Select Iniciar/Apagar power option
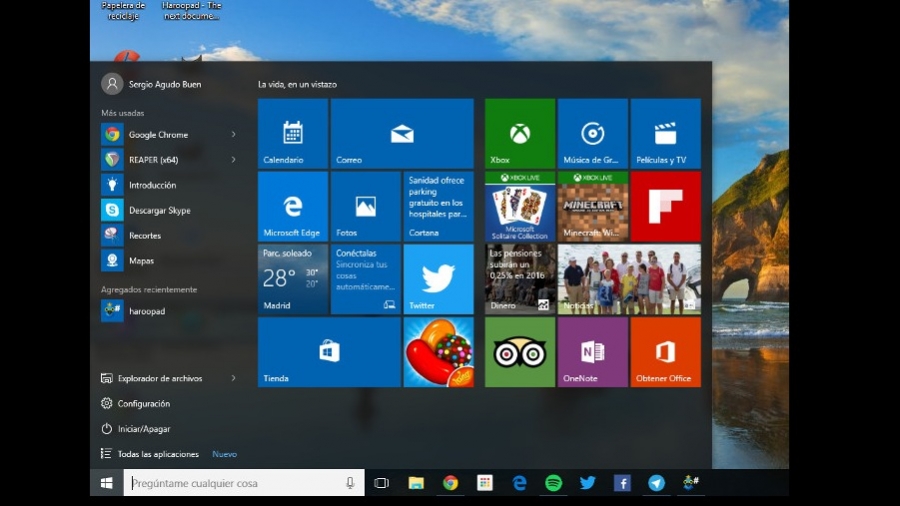900x506 pixels. click(144, 428)
